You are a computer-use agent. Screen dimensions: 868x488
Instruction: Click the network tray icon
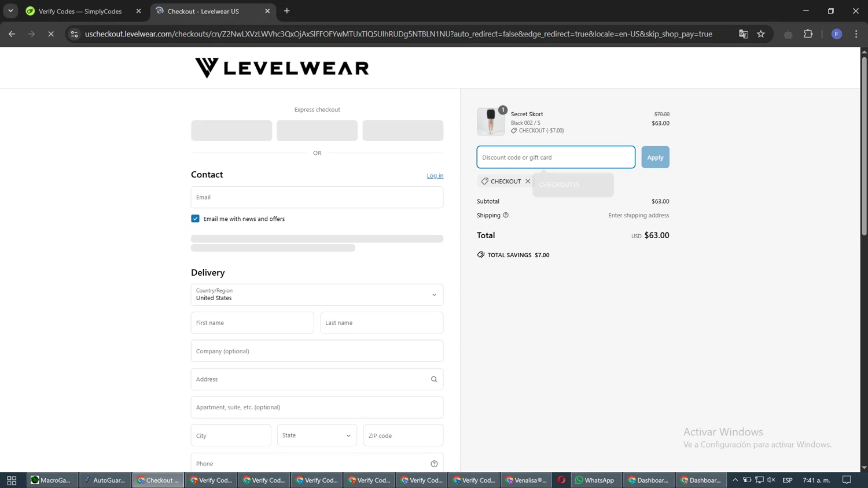coord(759,480)
